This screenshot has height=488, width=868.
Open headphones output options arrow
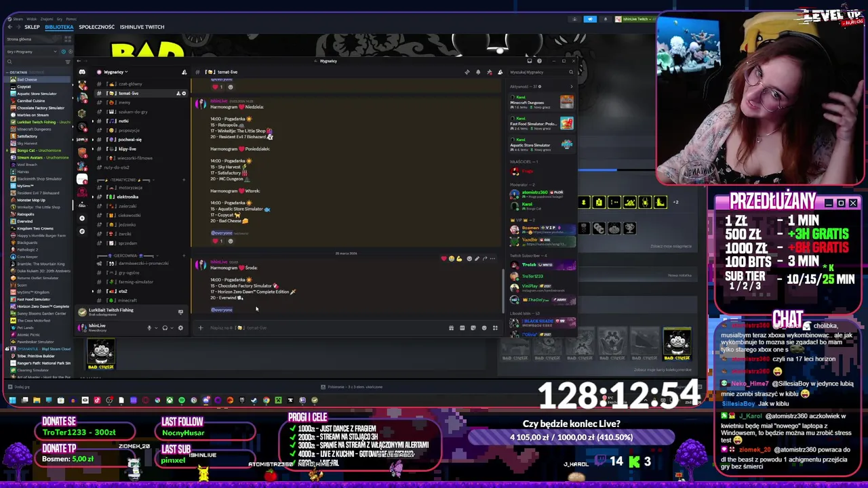[x=172, y=328]
